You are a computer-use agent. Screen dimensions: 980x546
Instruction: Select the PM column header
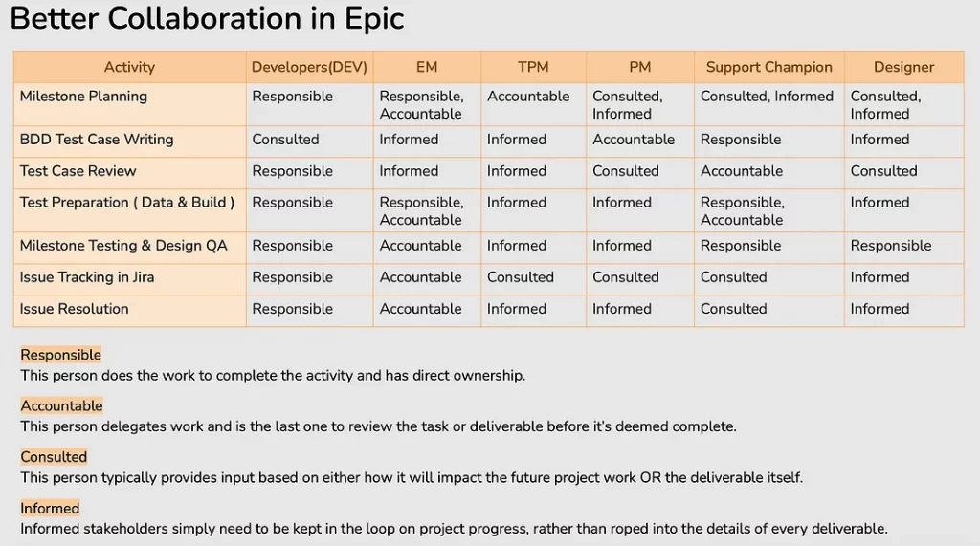[640, 67]
